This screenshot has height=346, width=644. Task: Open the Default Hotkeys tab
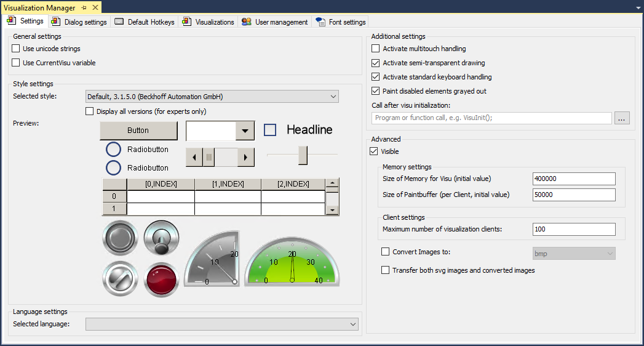coord(144,22)
